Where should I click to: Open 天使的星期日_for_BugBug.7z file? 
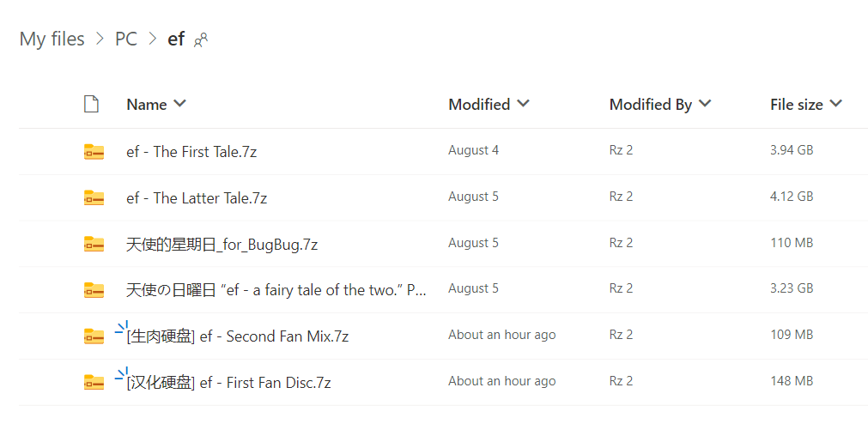point(222,245)
